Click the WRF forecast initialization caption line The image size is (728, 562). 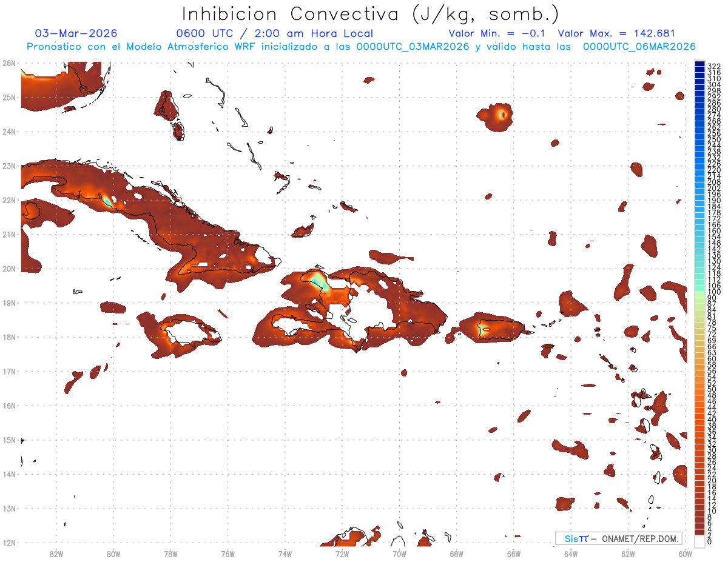tap(361, 46)
